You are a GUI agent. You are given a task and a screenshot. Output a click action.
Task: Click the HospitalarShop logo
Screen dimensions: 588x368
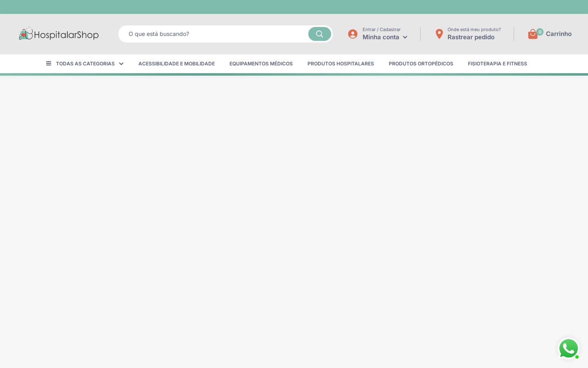(59, 34)
